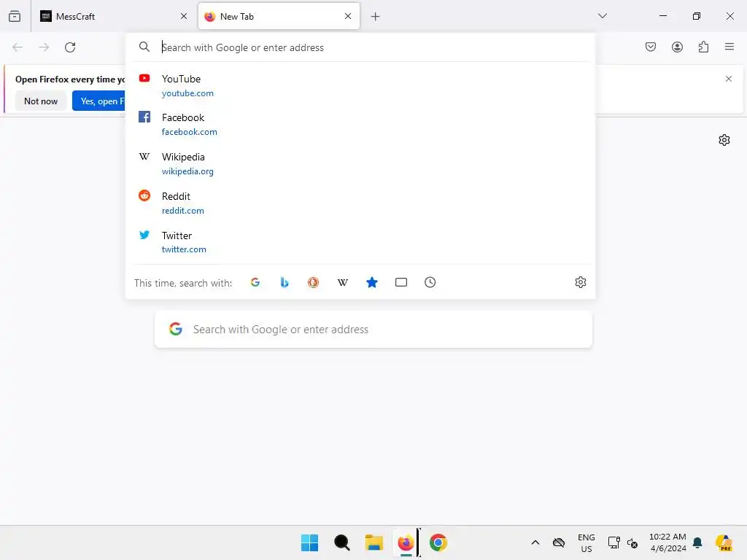
Task: Personalize new tab with gear icon
Action: tap(724, 140)
